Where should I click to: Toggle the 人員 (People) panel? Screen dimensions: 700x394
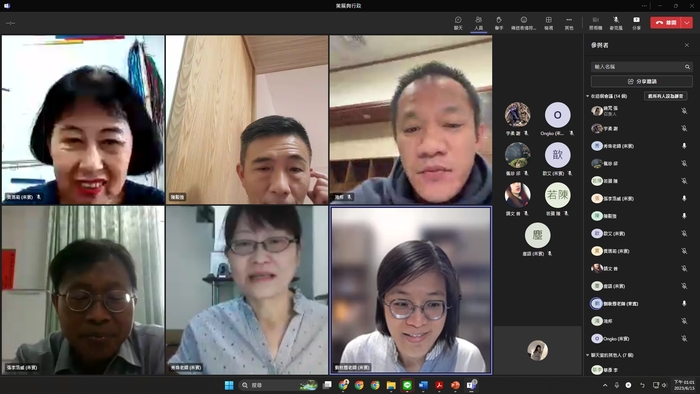coord(479,23)
